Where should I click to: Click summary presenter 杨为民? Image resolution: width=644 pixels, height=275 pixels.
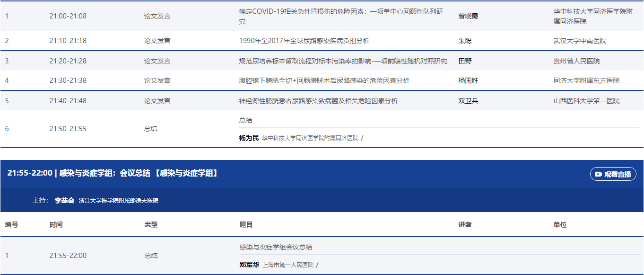pyautogui.click(x=249, y=138)
